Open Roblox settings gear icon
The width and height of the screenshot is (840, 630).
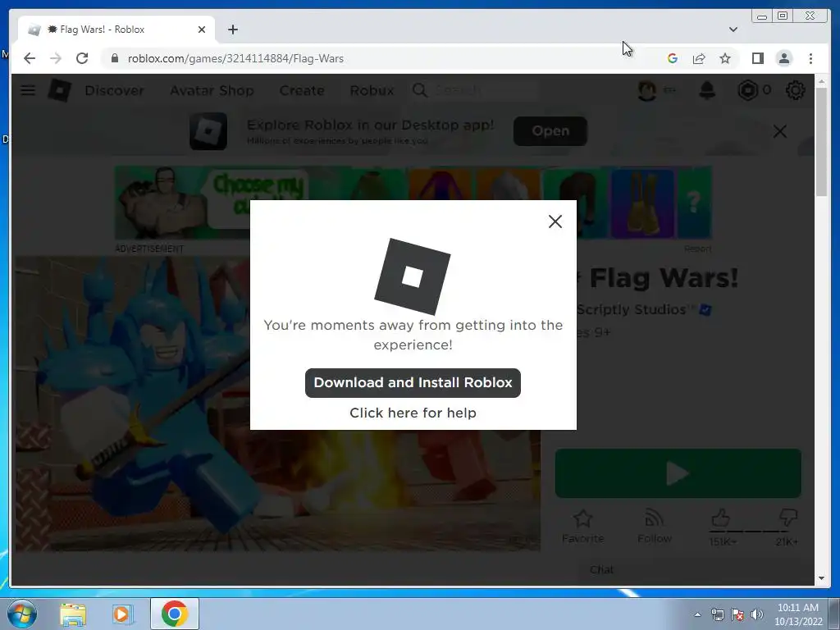tap(795, 90)
